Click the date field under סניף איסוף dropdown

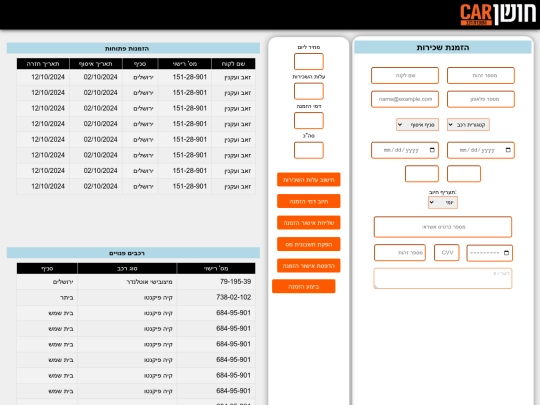coord(405,150)
